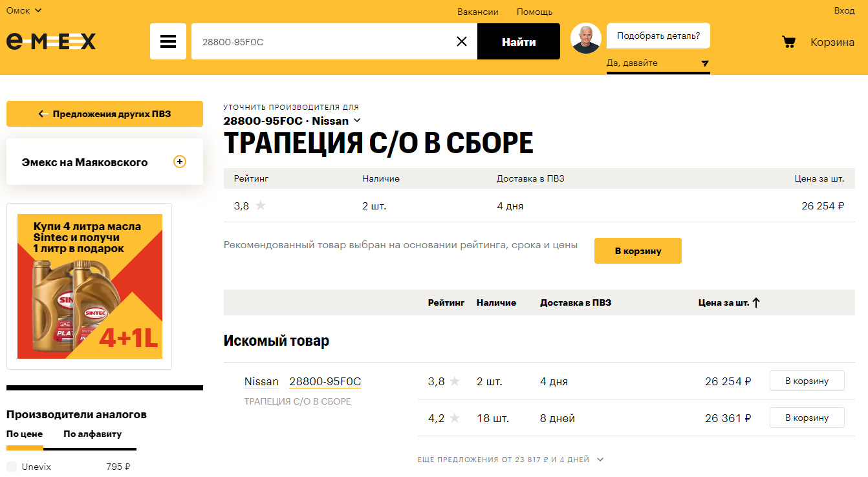The image size is (868, 477).
Task: Click the 'Искомый товар' section heading
Action: (x=276, y=341)
